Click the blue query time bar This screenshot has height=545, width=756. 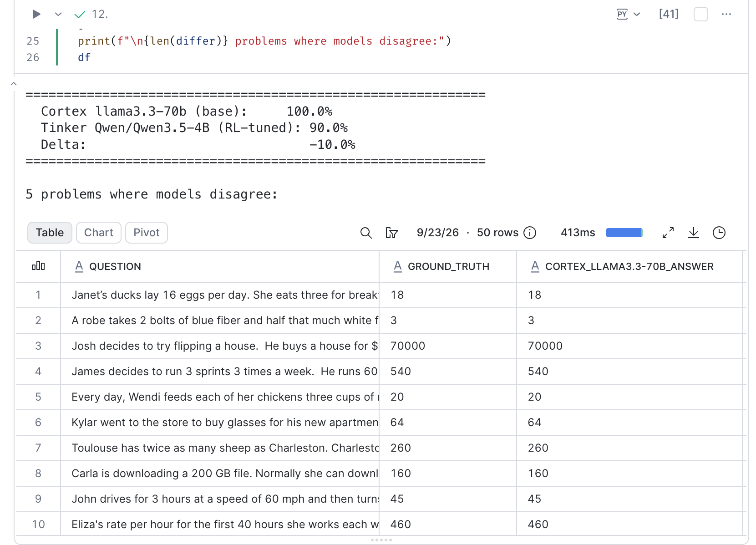pos(624,233)
